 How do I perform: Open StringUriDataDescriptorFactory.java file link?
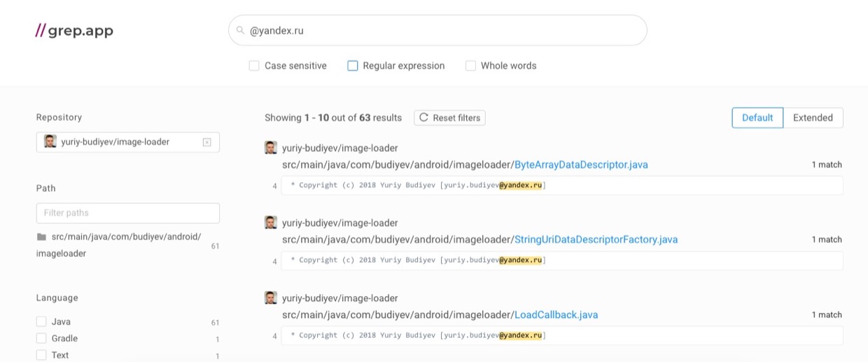click(x=596, y=239)
